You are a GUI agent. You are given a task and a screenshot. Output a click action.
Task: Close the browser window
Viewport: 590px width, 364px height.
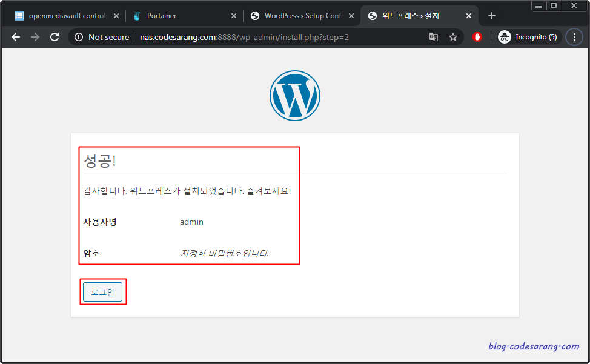574,5
